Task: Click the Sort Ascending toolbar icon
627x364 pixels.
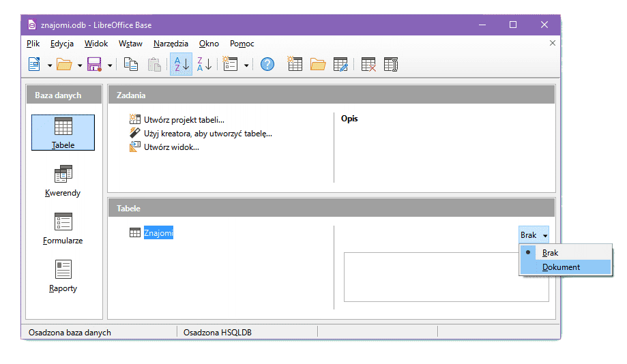Action: (181, 64)
